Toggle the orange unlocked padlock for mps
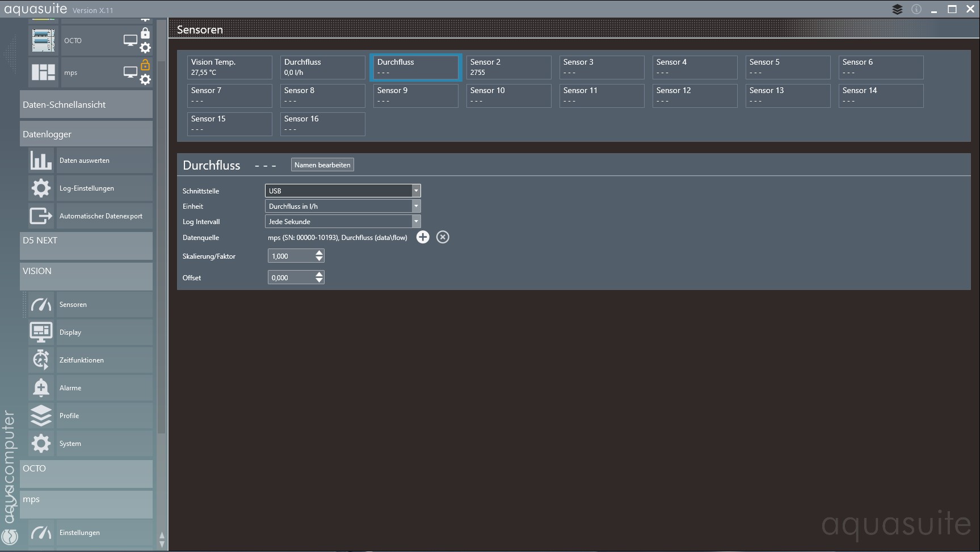The width and height of the screenshot is (980, 552). pyautogui.click(x=145, y=65)
